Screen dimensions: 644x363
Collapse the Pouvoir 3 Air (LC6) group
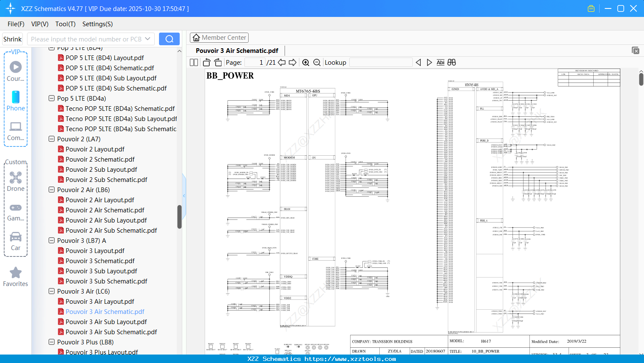point(51,291)
